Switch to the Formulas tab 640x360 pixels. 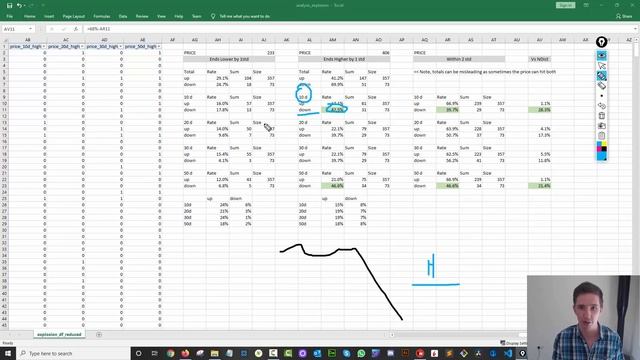tap(102, 16)
